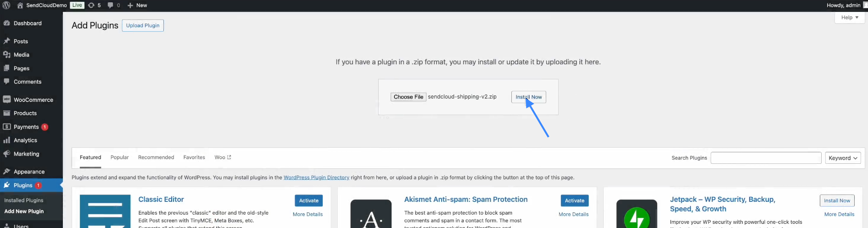The height and width of the screenshot is (228, 868).
Task: Activate the Akismet Anti-spam plugin
Action: point(575,200)
